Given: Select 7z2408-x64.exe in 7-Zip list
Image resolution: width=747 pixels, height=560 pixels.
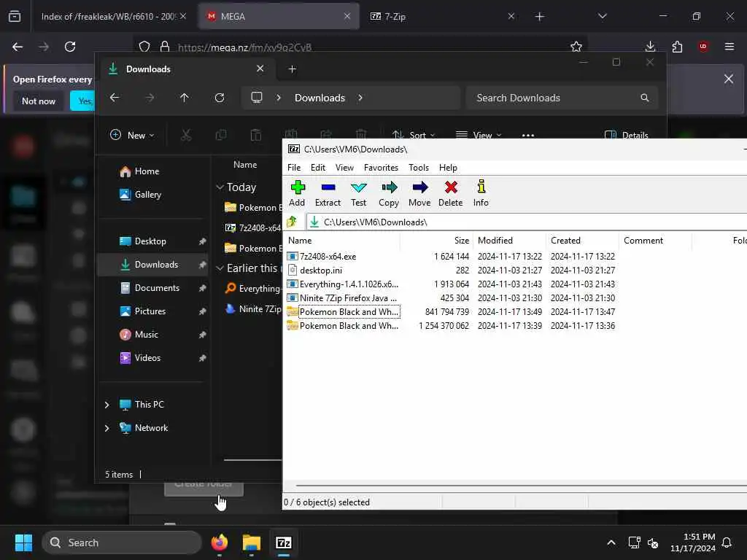Looking at the screenshot, I should point(328,256).
